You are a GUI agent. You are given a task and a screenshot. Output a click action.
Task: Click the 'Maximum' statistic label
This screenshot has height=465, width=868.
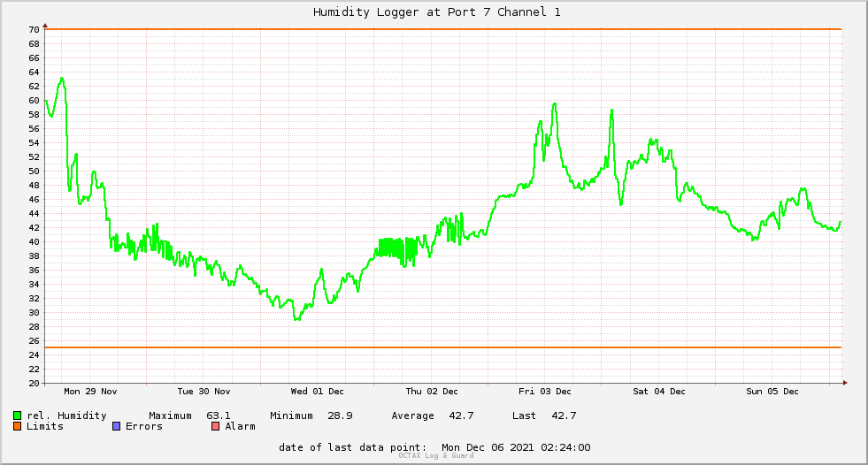click(x=170, y=415)
